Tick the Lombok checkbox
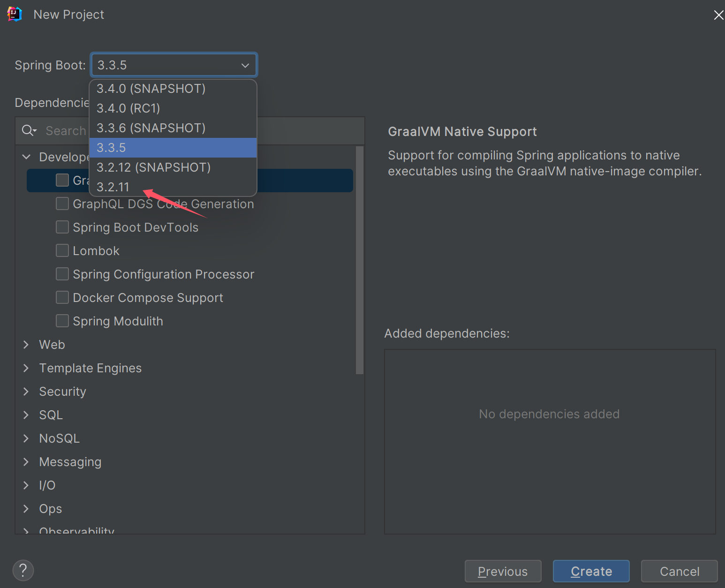Screen dimensions: 725x588 pos(62,250)
